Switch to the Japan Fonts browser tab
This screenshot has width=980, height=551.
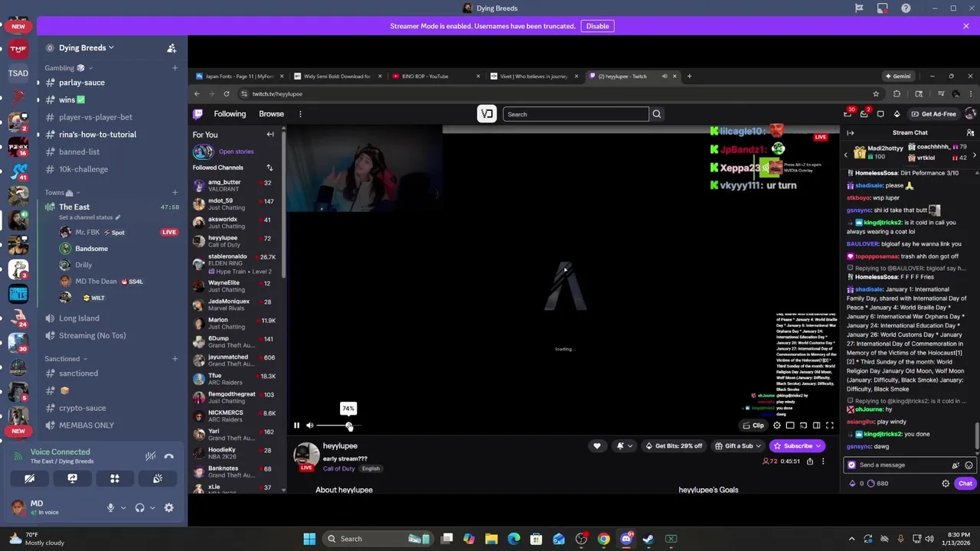(x=240, y=77)
